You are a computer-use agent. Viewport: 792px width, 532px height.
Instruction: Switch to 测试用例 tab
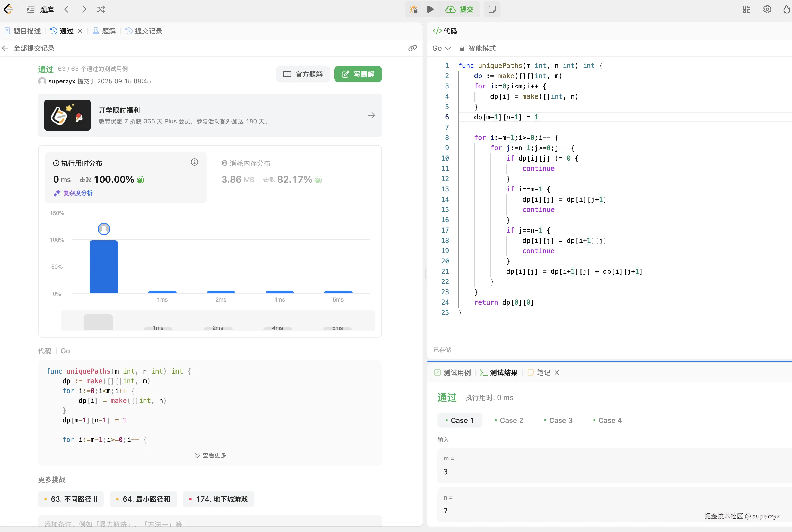(453, 373)
